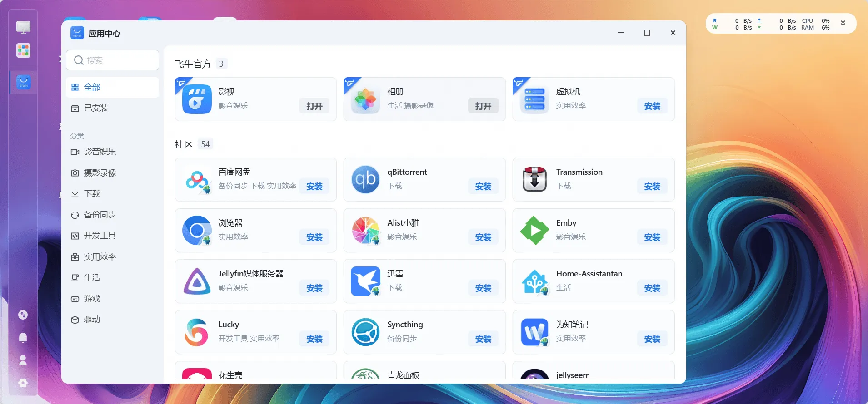Open the notifications bell in the dock

coord(23,337)
